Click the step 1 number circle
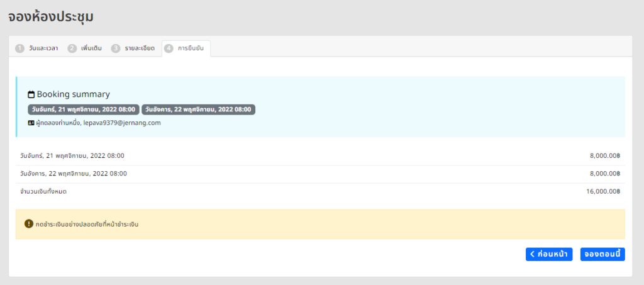 click(x=19, y=48)
